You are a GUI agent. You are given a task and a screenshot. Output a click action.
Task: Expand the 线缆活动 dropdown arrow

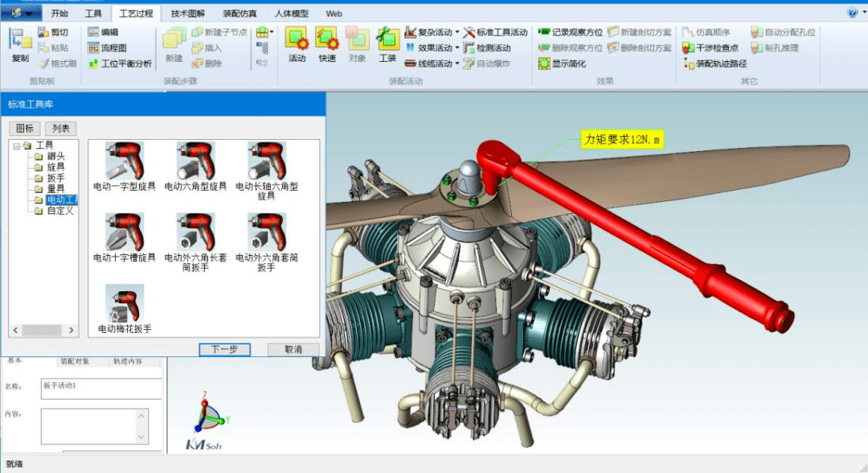pos(457,64)
